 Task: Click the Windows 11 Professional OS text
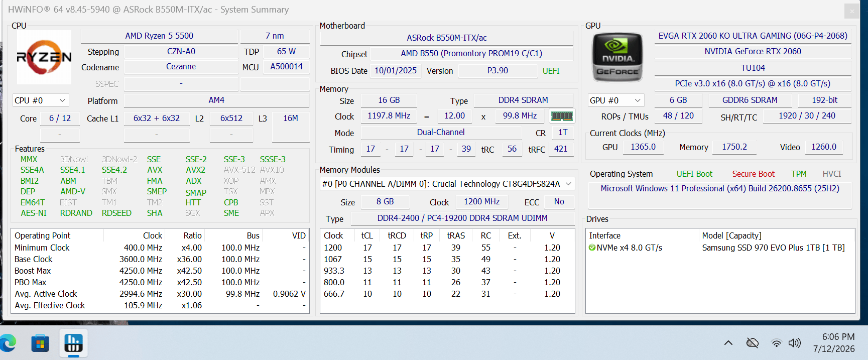720,189
